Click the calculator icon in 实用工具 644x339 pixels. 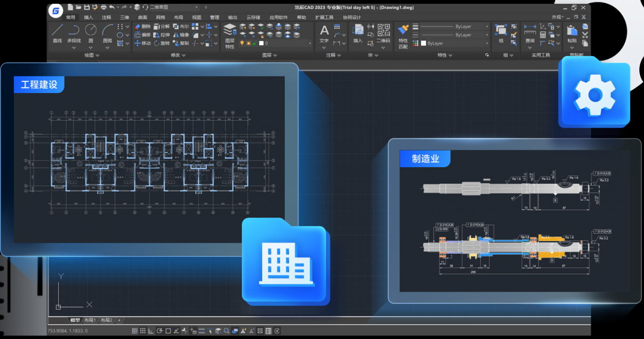pyautogui.click(x=543, y=35)
